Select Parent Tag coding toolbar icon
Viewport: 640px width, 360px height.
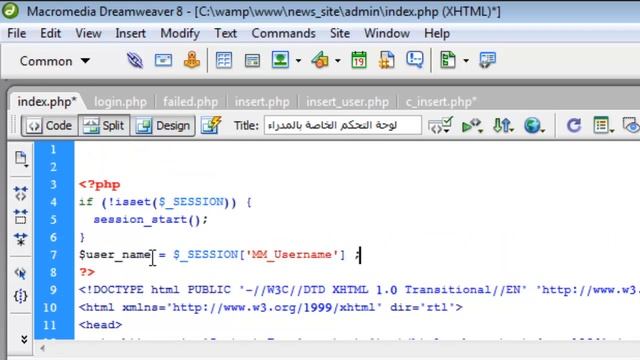[x=21, y=273]
